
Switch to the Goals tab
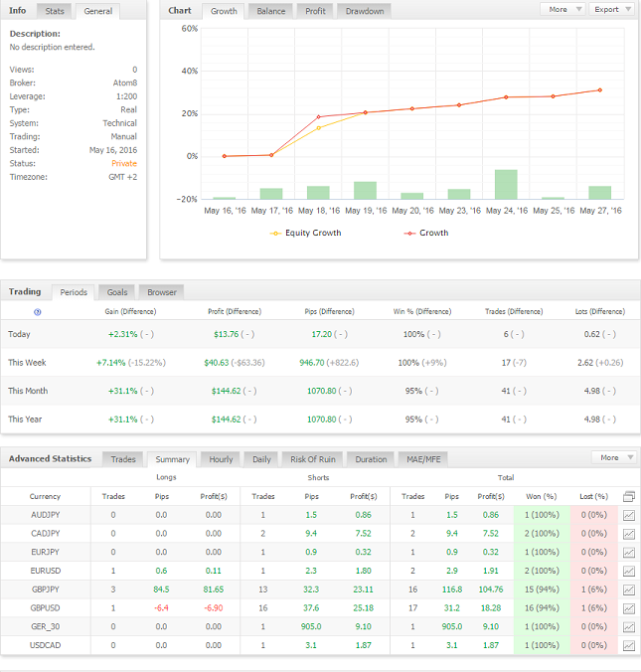click(117, 292)
